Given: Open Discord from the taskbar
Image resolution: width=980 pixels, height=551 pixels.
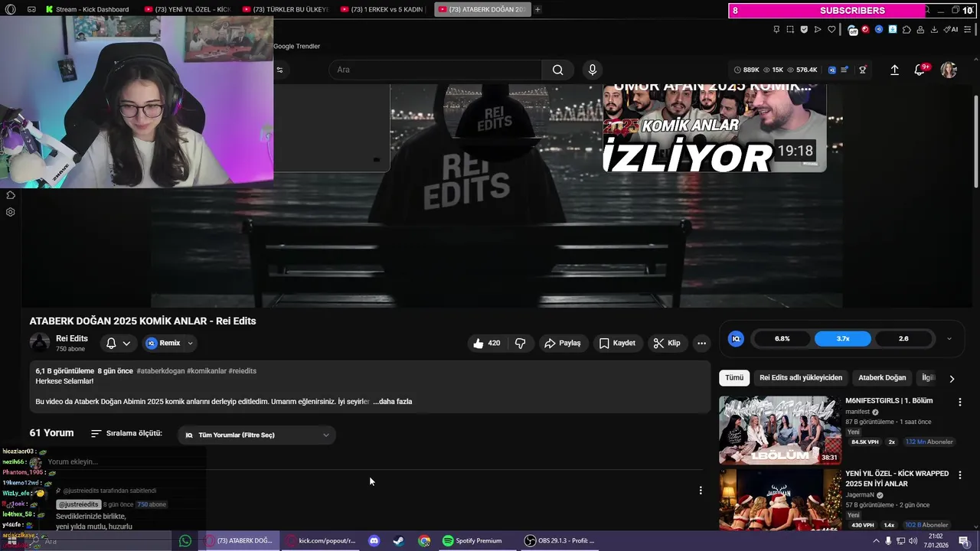Looking at the screenshot, I should [374, 541].
